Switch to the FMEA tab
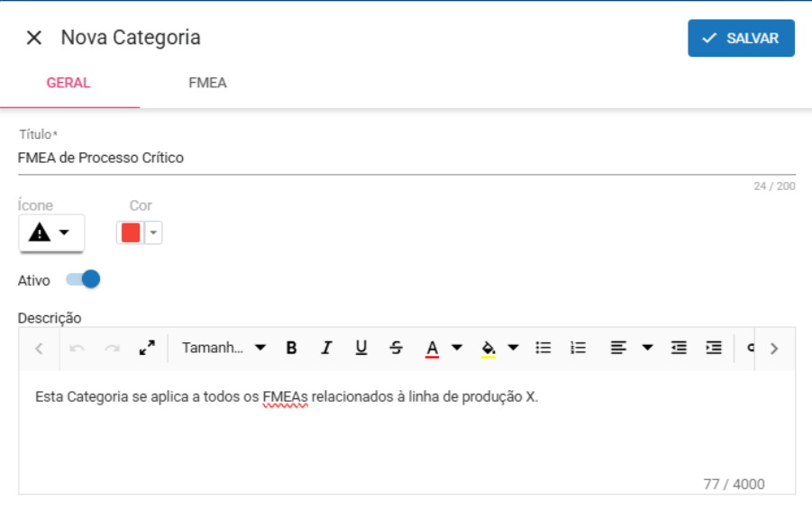 [207, 83]
